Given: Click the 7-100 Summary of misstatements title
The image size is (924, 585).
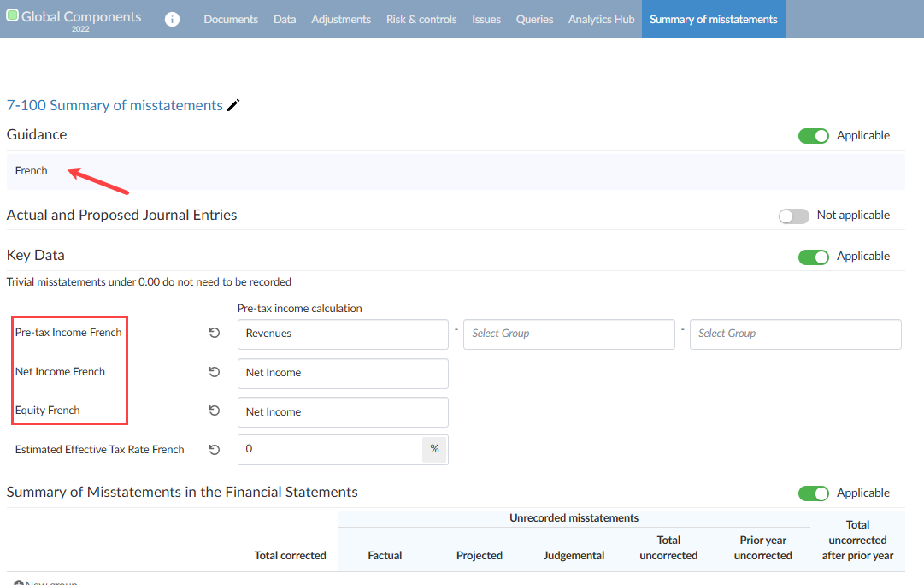Looking at the screenshot, I should 115,105.
